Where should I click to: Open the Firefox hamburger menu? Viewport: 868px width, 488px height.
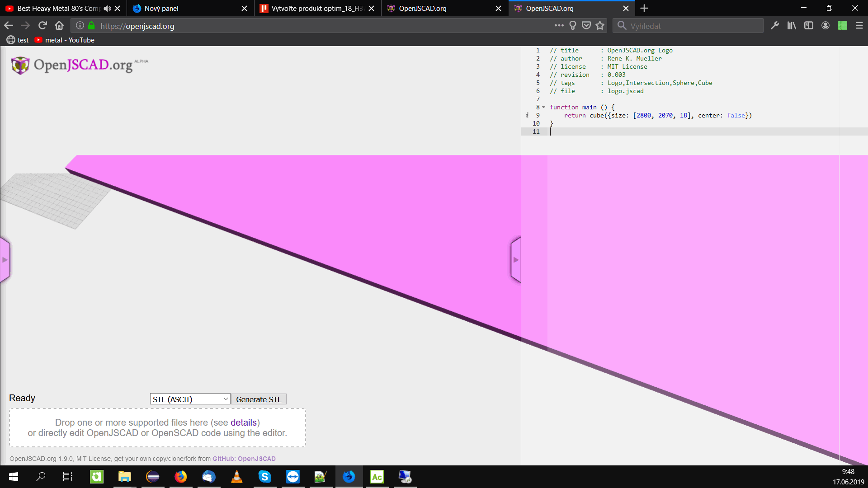pos(859,26)
